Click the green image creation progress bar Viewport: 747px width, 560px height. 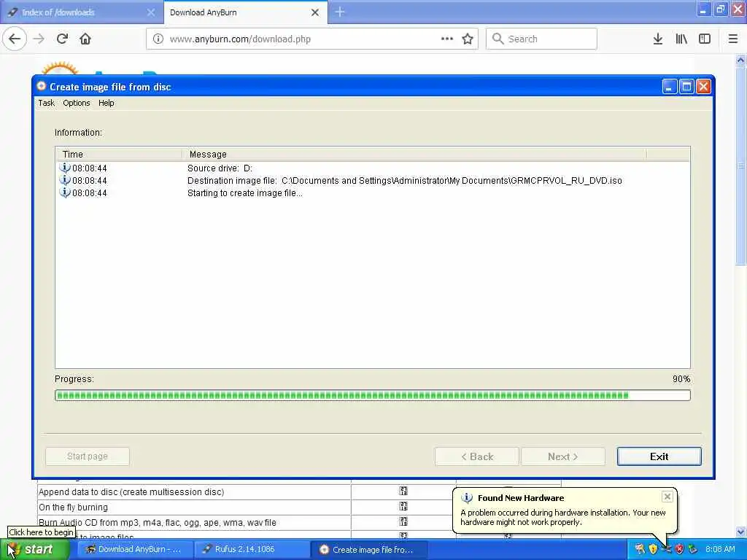[373, 394]
